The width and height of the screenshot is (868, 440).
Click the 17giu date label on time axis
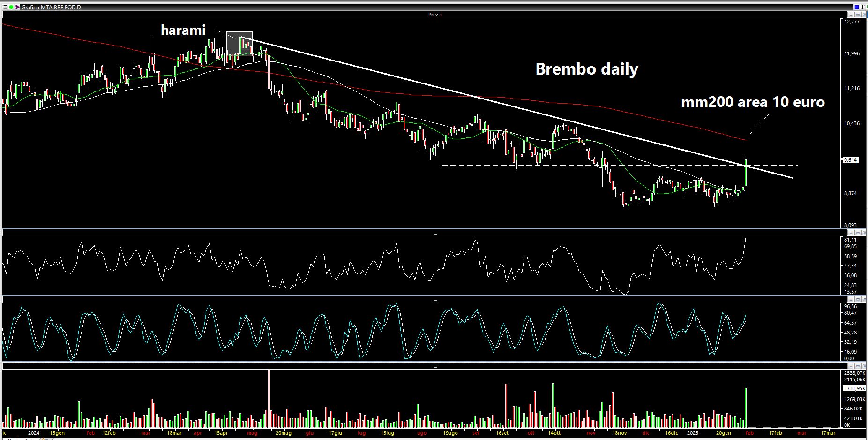[335, 433]
